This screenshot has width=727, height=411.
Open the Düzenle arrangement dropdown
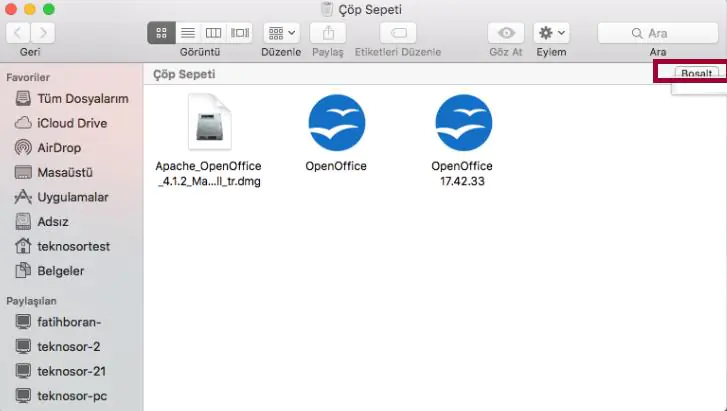[x=281, y=33]
